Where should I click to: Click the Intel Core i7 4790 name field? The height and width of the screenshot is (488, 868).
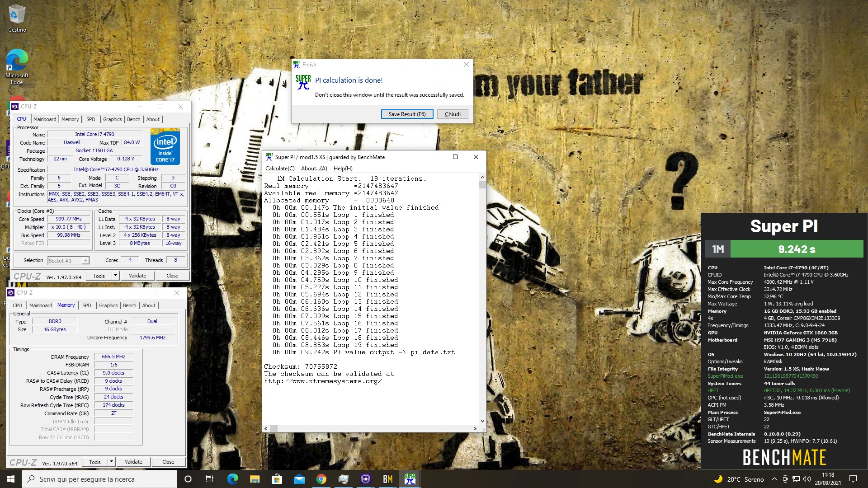click(x=94, y=134)
